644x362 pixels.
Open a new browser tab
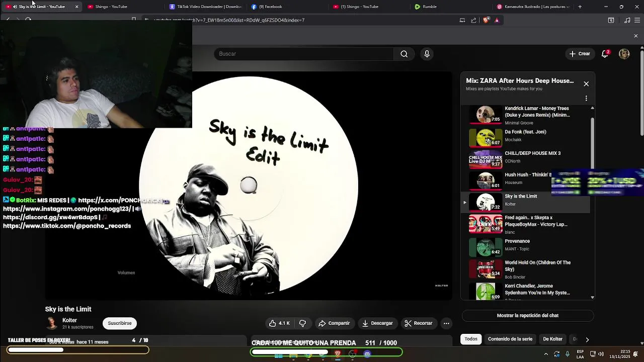coord(580,7)
